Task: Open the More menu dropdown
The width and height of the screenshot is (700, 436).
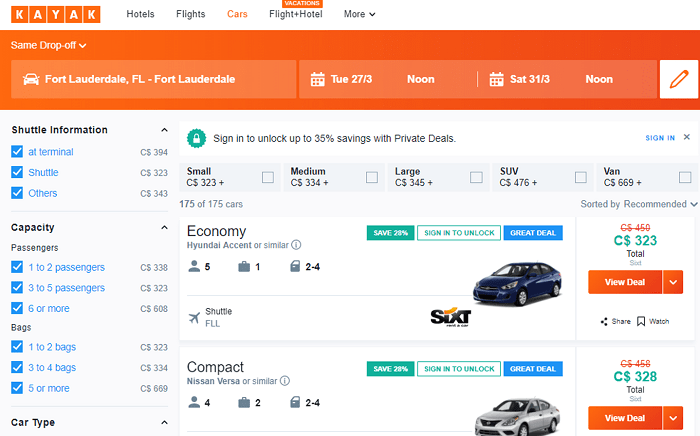Action: 359,14
